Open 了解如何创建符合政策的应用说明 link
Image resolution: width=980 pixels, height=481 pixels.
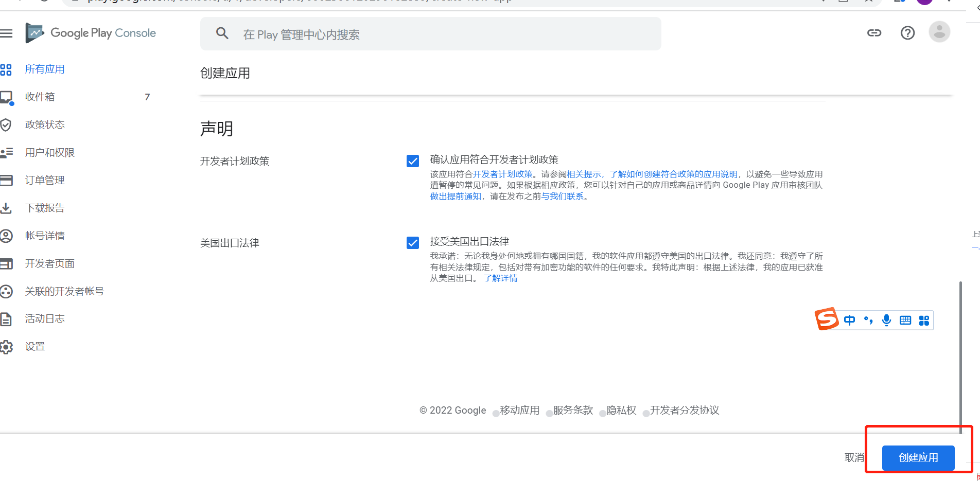[x=674, y=174]
